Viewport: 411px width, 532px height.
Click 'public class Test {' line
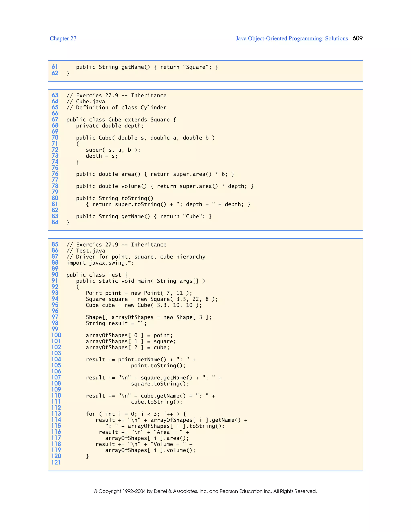point(97,275)
